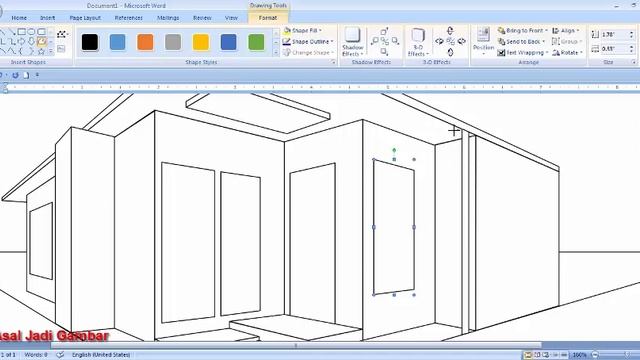Tilt 3-D shape up
This screenshot has width=640, height=360.
coord(450,31)
